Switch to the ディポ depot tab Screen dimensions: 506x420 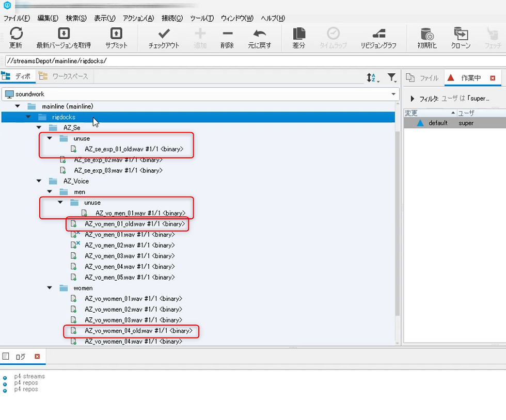[x=17, y=76]
